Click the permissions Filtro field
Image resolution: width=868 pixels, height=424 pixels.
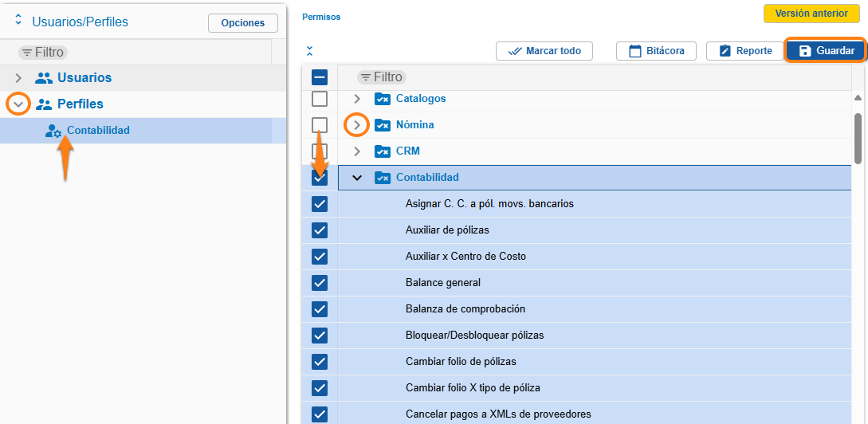pos(382,77)
